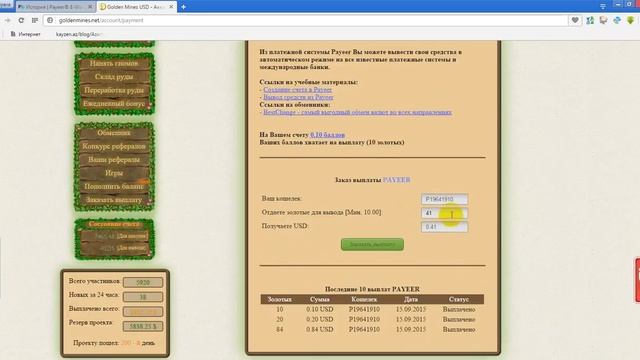Follow the Создание счета в Payeer link

tap(297, 89)
